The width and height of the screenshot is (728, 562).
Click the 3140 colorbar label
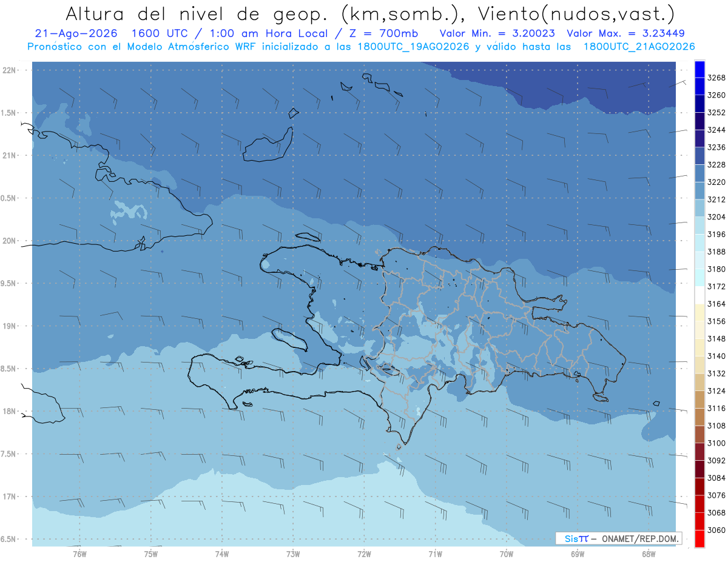coord(716,356)
